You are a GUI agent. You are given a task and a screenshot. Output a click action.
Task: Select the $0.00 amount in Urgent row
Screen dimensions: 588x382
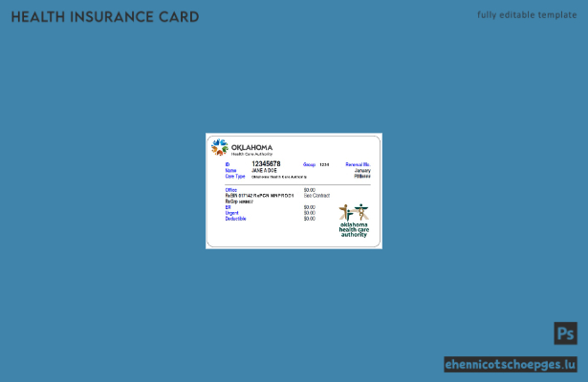click(x=310, y=213)
